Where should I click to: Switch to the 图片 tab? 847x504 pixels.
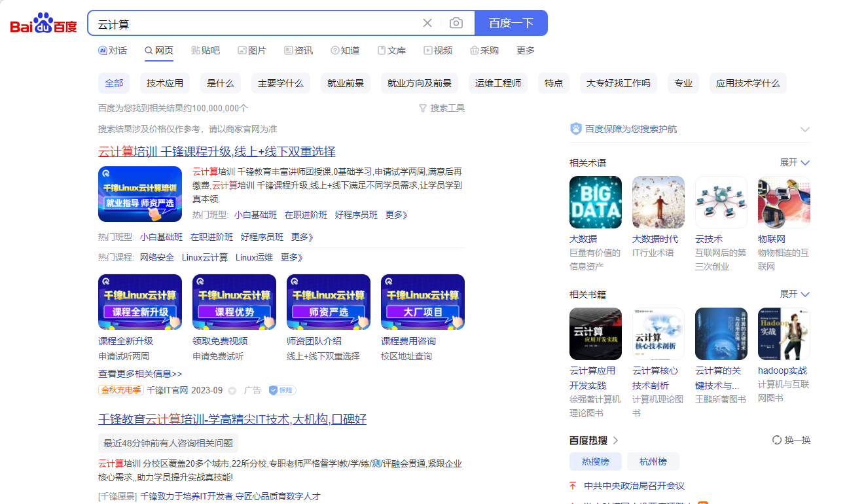[x=252, y=50]
